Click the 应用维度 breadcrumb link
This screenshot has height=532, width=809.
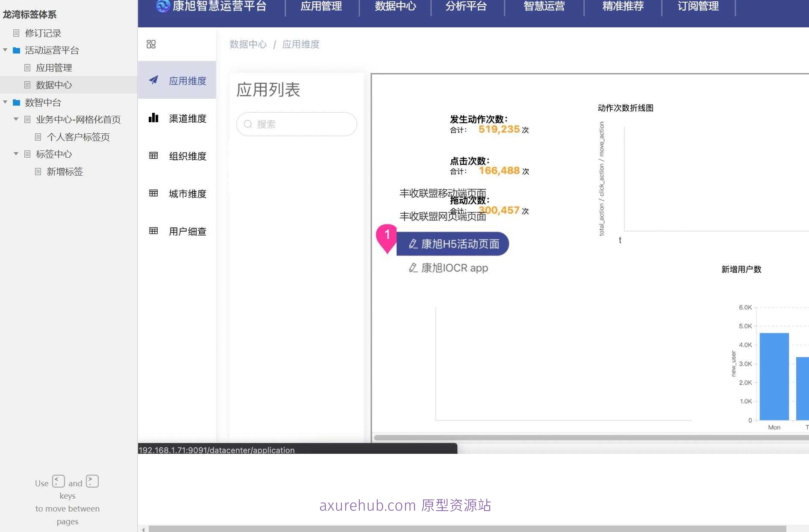tap(300, 44)
